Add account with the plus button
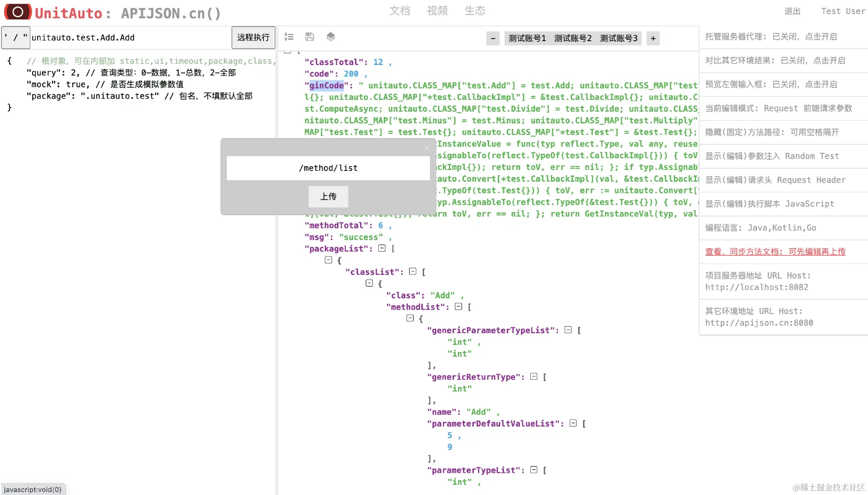868x495 pixels. point(653,38)
